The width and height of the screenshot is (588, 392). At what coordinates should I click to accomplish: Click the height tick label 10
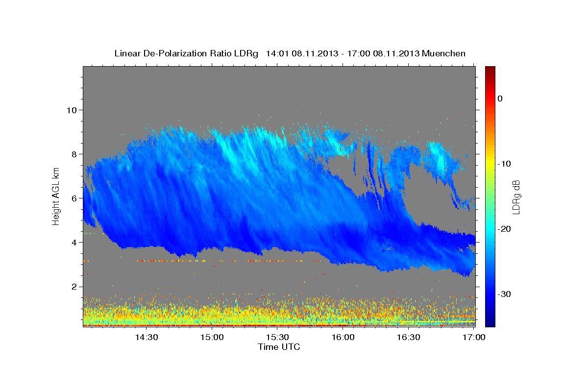[72, 110]
